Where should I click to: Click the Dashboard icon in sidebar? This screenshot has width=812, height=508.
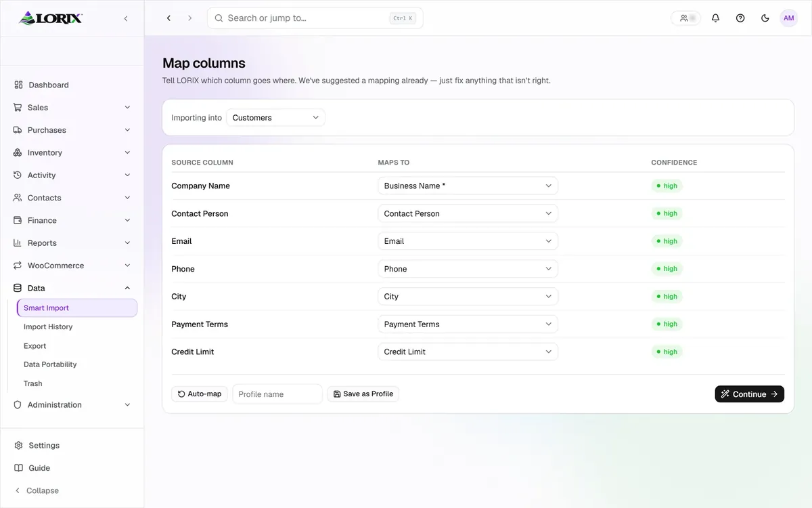[18, 85]
